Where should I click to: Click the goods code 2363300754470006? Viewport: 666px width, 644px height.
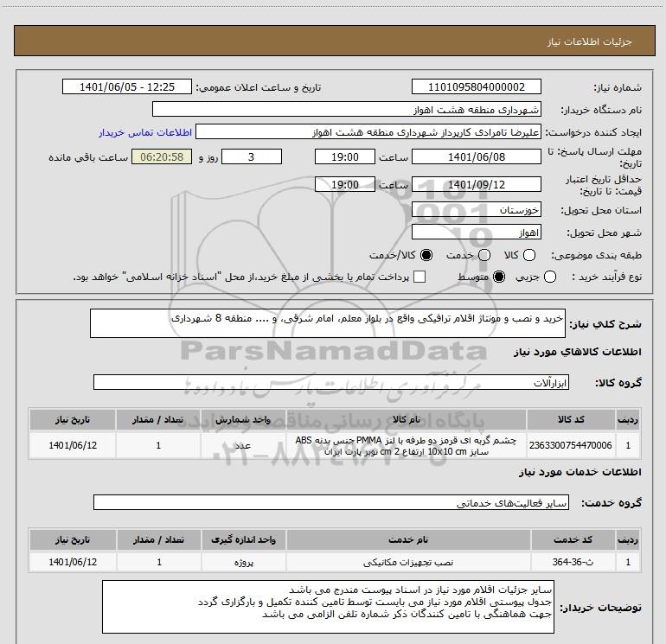[x=571, y=445]
